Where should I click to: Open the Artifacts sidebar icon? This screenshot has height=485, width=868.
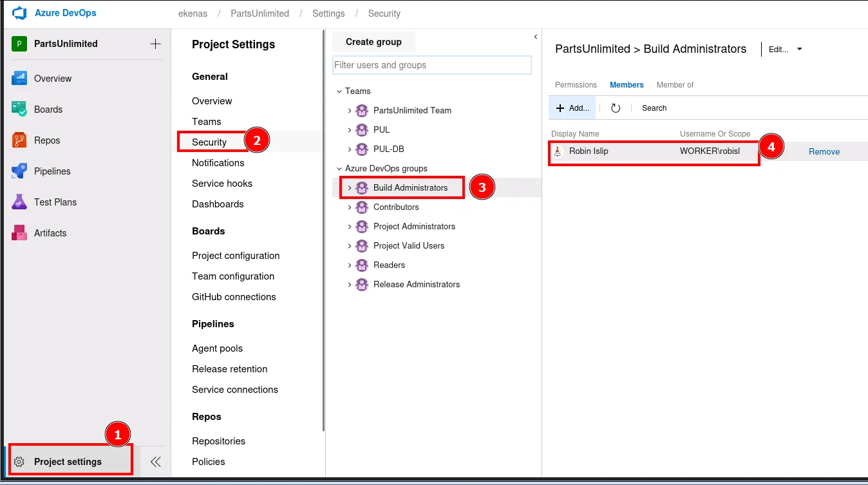(19, 233)
